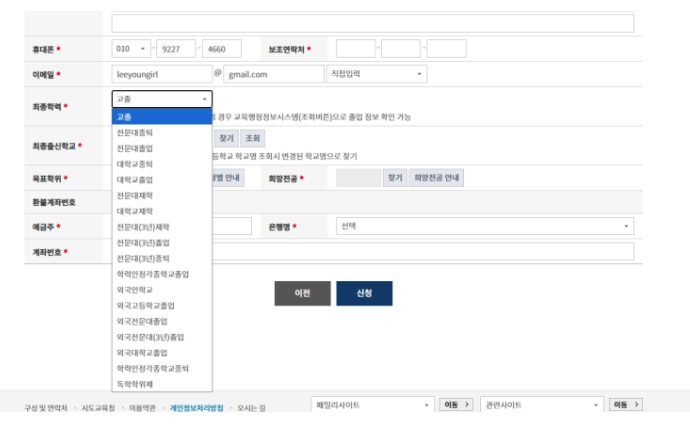Screen dimensions: 690x424
Task: Click the 이전 button
Action: [x=302, y=293]
